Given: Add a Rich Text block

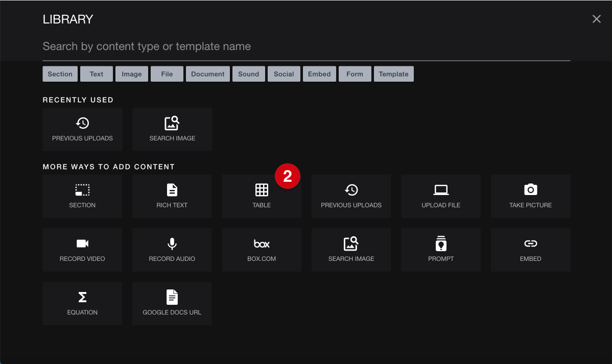Looking at the screenshot, I should pyautogui.click(x=172, y=196).
